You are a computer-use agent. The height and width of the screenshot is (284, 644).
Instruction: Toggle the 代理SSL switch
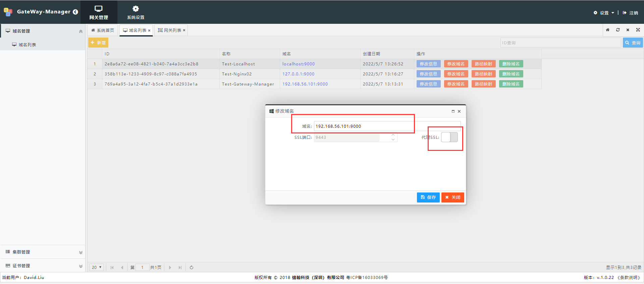pyautogui.click(x=449, y=137)
